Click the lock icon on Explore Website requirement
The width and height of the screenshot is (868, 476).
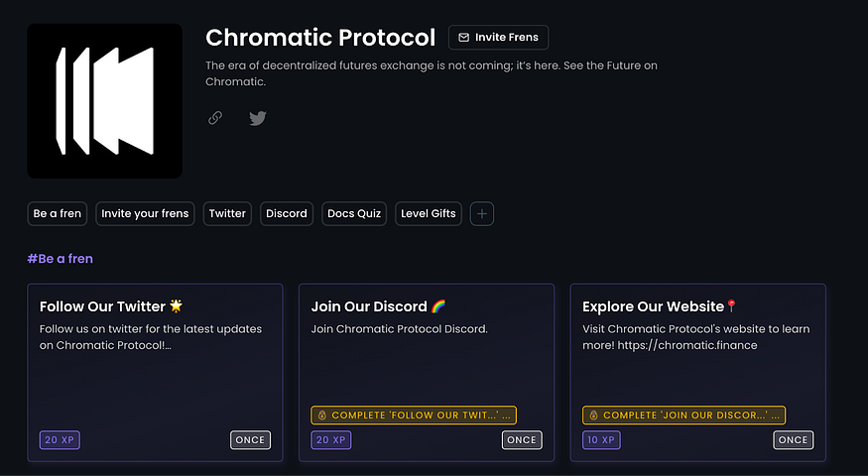tap(593, 416)
